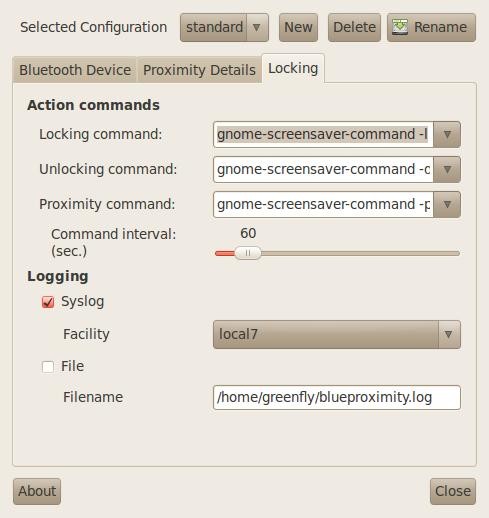The width and height of the screenshot is (489, 518).
Task: Switch to the Proximity Details tab
Action: point(199,70)
